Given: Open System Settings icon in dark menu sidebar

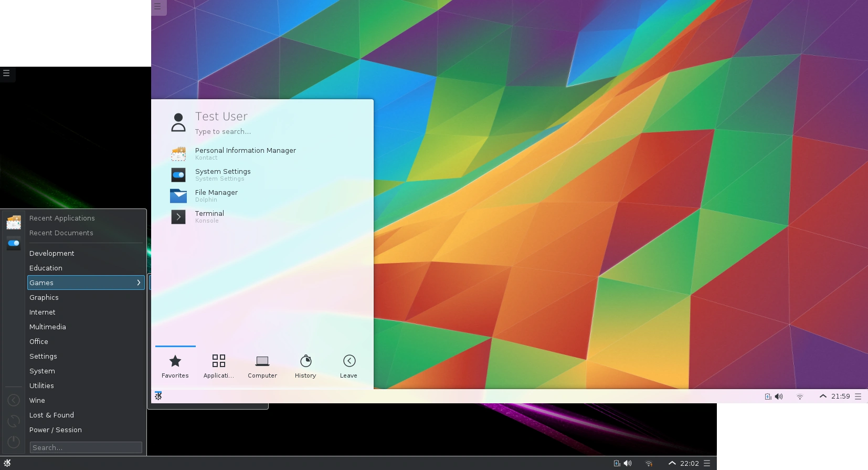Looking at the screenshot, I should coord(14,243).
